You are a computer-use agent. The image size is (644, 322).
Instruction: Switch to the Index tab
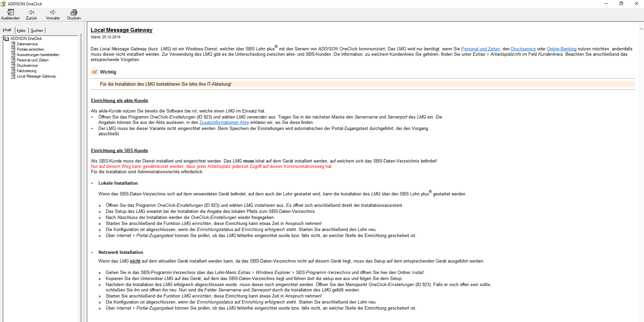[21, 31]
